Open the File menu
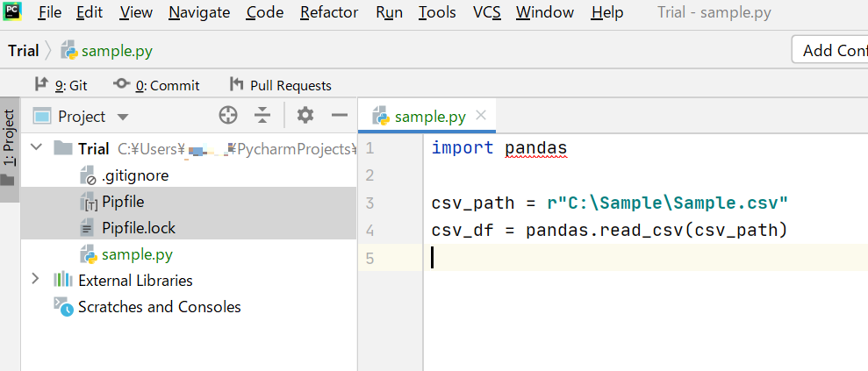This screenshot has width=868, height=371. pyautogui.click(x=50, y=12)
